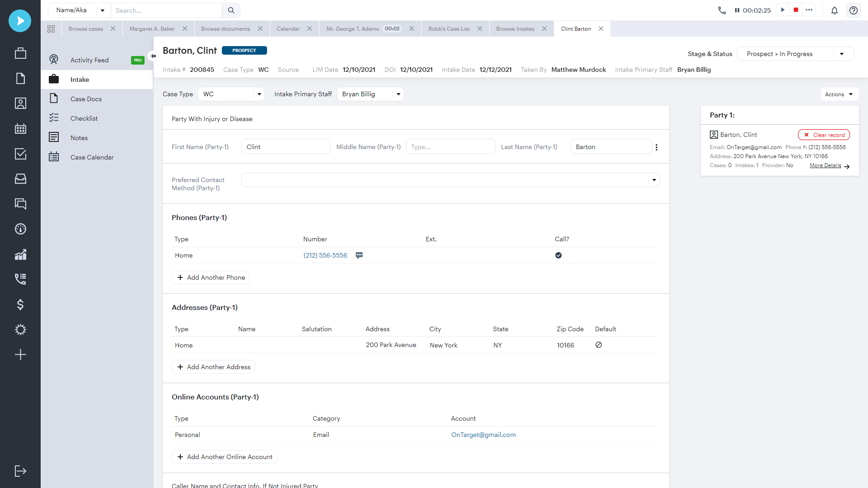Open the Billing dollar icon in the sidebar
868x488 pixels.
coord(20,305)
